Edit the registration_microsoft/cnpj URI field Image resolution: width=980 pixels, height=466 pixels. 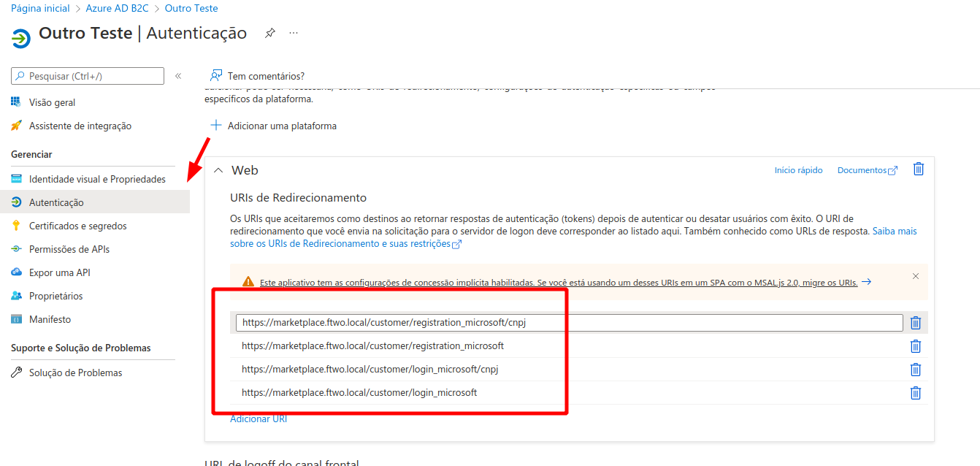569,323
